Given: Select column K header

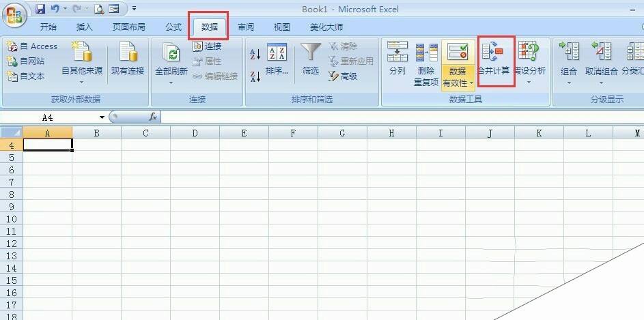Looking at the screenshot, I should (539, 133).
